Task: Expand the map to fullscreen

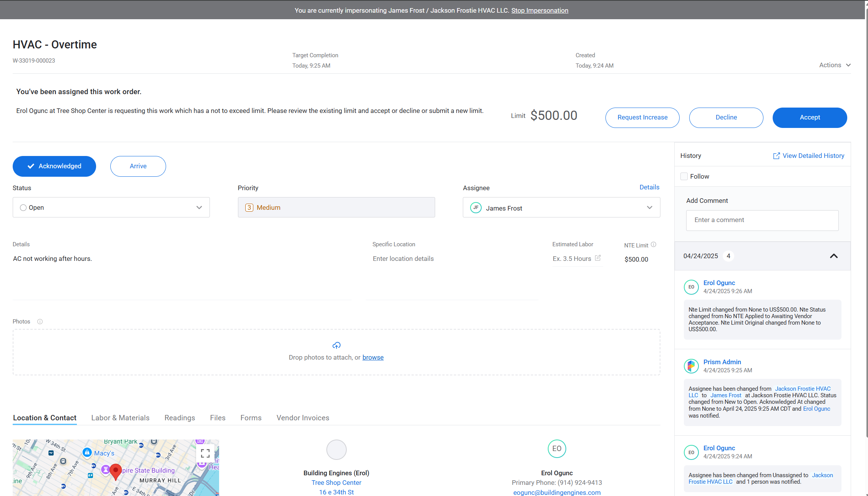Action: [x=205, y=453]
